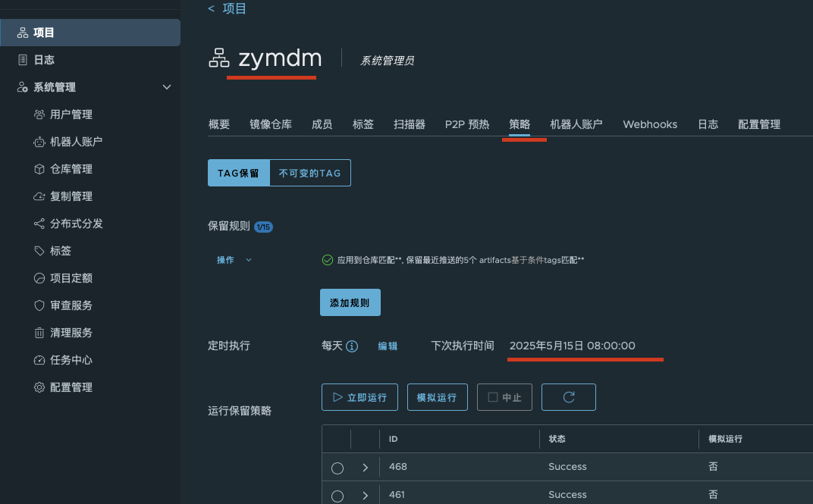Click the 任务中心 gauge icon

click(39, 360)
